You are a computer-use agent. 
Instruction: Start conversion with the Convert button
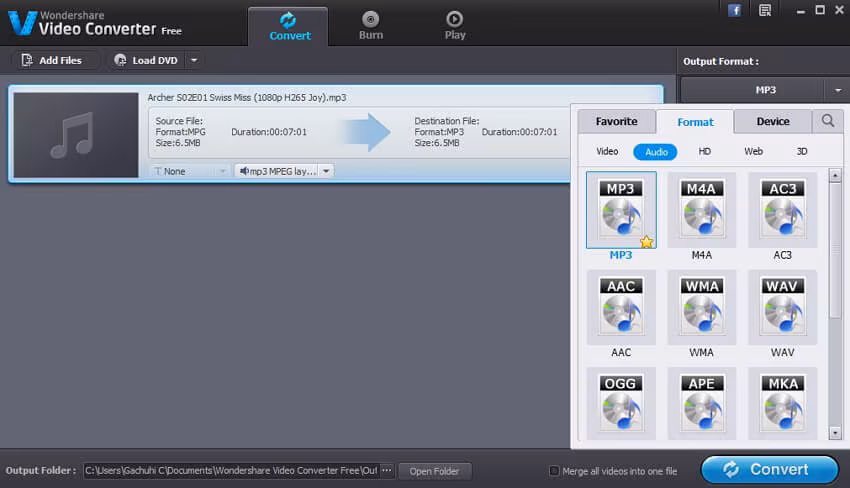(769, 469)
